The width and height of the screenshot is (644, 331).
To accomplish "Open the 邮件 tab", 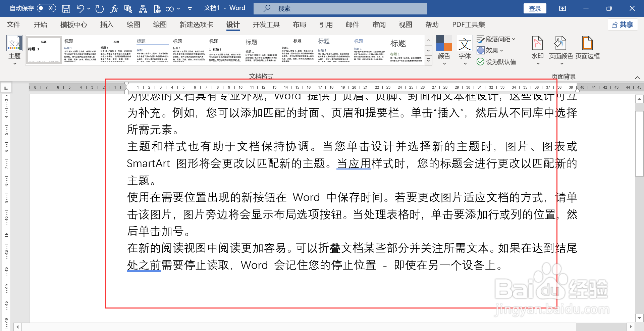I will click(352, 25).
